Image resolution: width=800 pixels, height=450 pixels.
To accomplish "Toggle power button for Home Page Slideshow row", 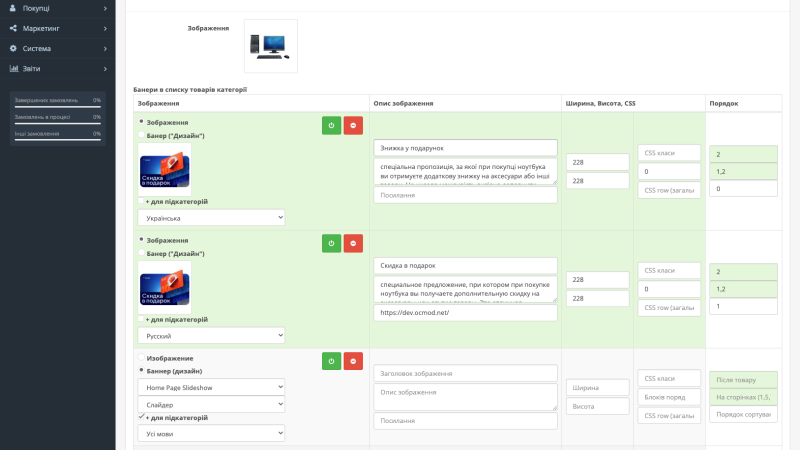I will click(x=332, y=361).
